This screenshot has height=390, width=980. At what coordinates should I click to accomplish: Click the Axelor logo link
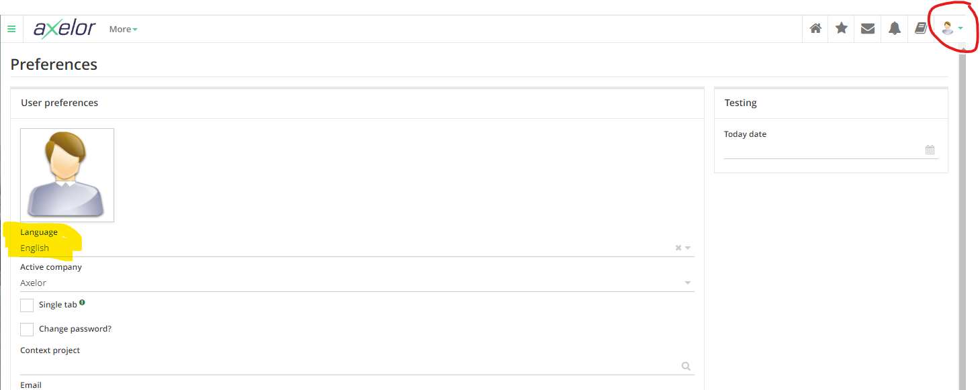point(64,29)
